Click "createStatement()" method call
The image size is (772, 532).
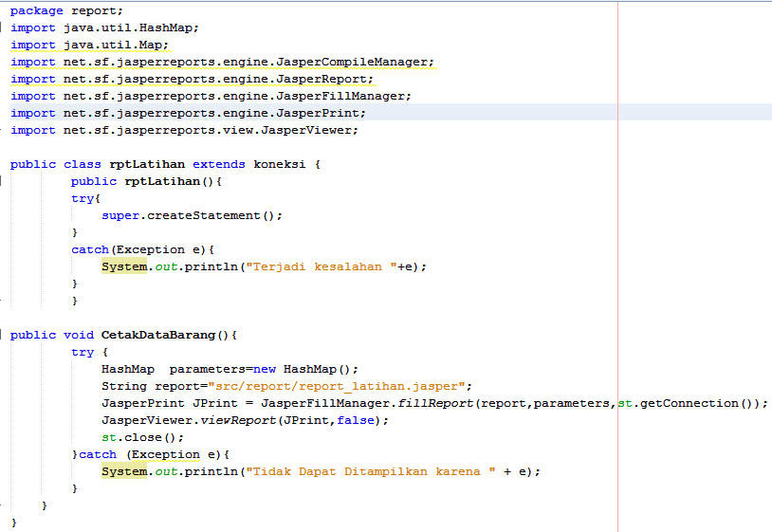tap(211, 215)
